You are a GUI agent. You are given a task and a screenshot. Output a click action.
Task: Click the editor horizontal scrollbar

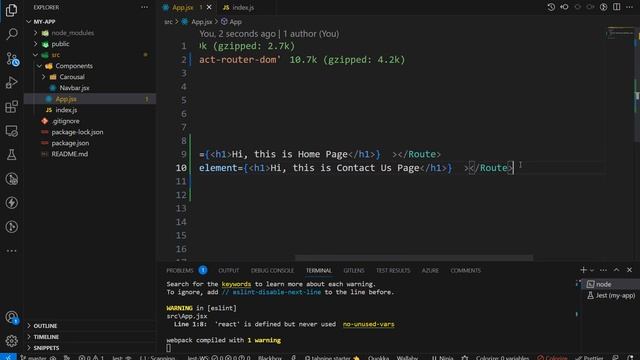coord(414,258)
